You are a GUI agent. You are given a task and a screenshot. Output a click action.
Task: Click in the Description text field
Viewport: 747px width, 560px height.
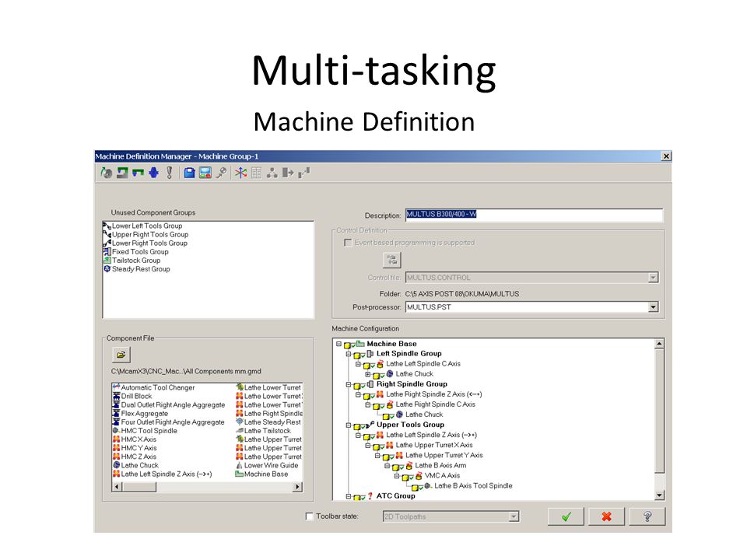point(534,215)
